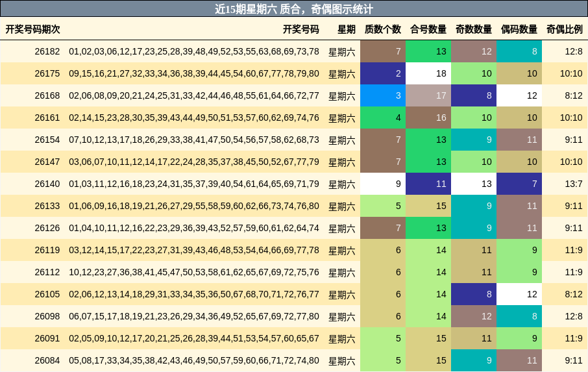Click the teal even count 8 cell of 26182
This screenshot has height=372, width=588.
pyautogui.click(x=519, y=51)
